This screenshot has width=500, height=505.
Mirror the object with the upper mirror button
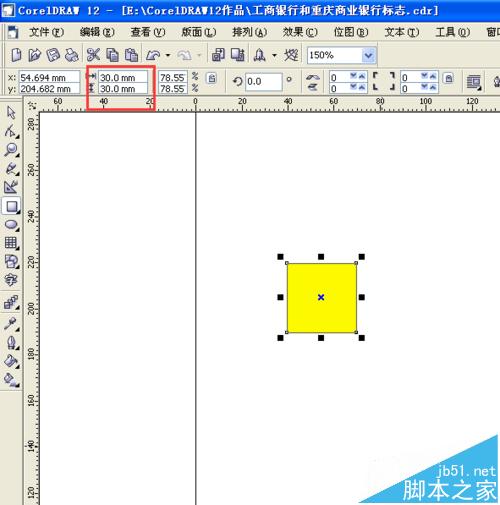[x=312, y=78]
